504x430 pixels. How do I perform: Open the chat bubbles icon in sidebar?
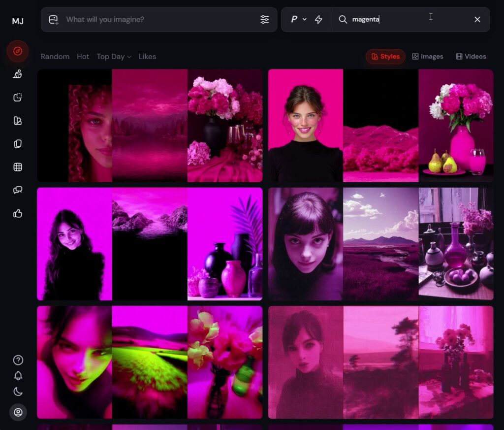pyautogui.click(x=18, y=190)
